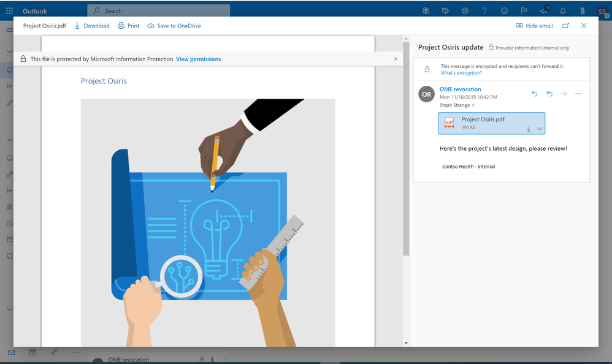612x364 pixels.
Task: Click the Search box
Action: (158, 11)
